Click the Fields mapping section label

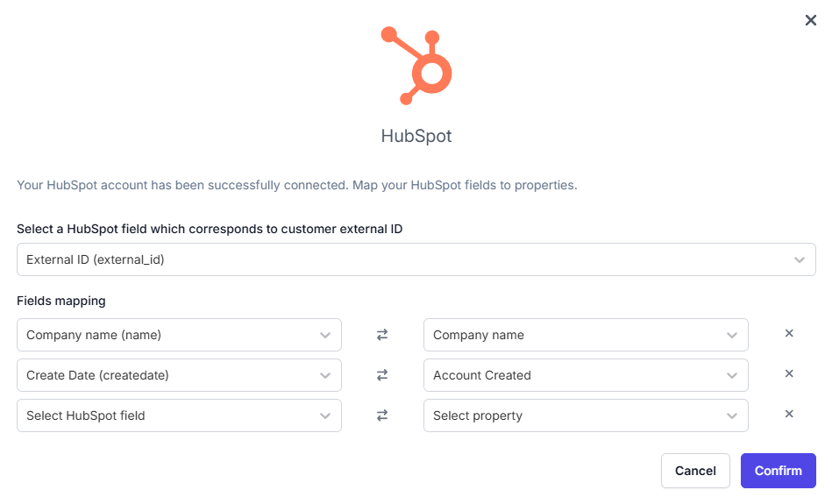tap(61, 301)
